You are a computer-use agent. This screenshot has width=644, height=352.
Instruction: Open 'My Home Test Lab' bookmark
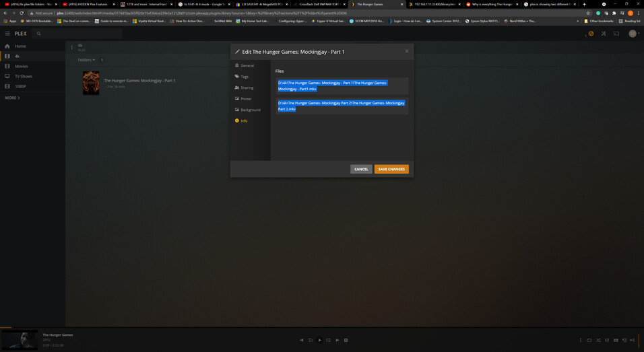click(252, 21)
